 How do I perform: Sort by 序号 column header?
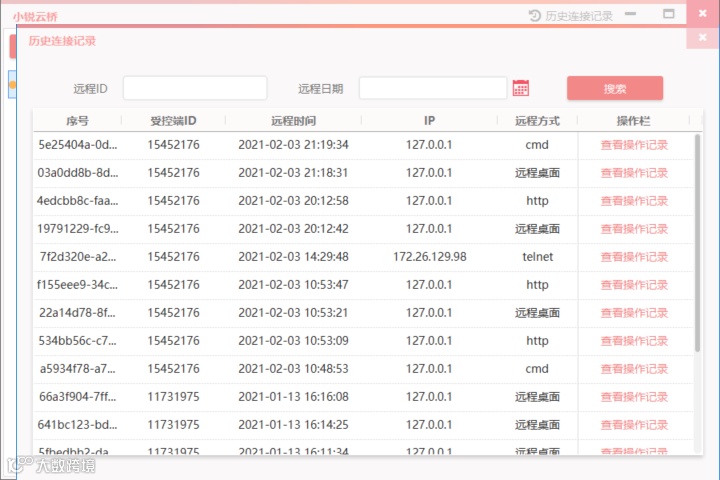coord(77,121)
